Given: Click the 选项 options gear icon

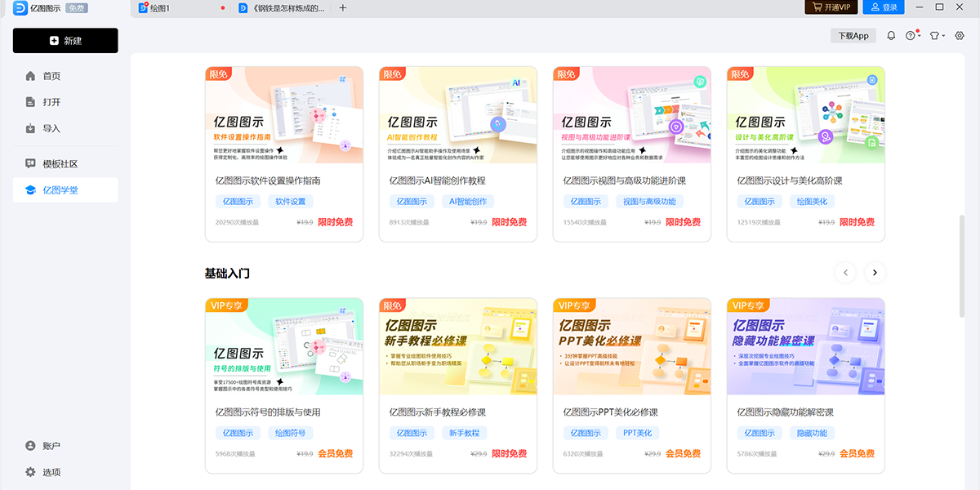Looking at the screenshot, I should [x=30, y=472].
